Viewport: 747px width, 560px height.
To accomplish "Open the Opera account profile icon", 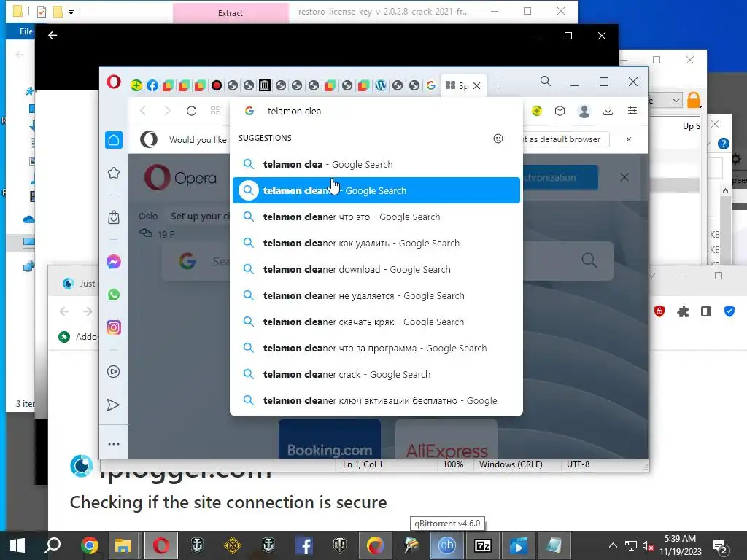I will tap(584, 111).
